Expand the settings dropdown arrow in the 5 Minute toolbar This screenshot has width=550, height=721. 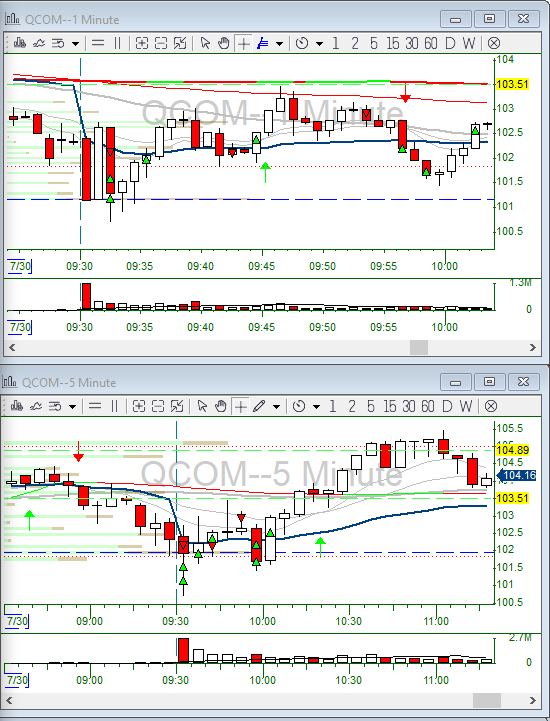tap(72, 407)
